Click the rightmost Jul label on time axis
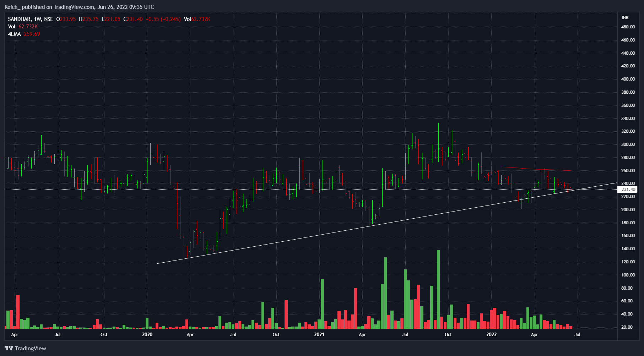Screen dimensions: 644x356 point(578,334)
